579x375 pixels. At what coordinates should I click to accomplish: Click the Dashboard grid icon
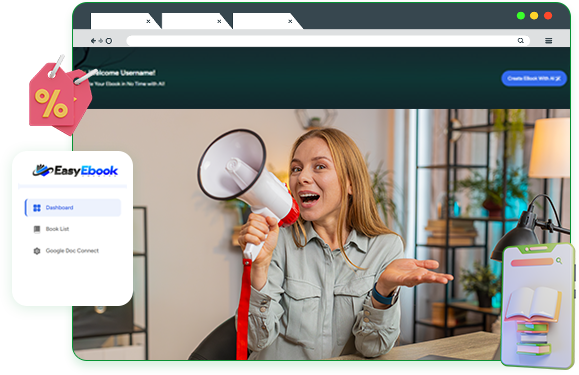[x=37, y=208]
